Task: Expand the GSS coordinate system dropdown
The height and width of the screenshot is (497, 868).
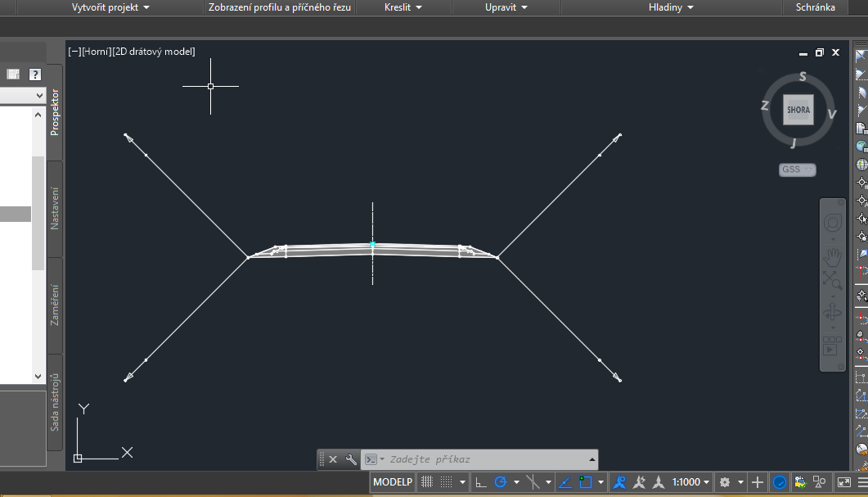Action: [797, 169]
